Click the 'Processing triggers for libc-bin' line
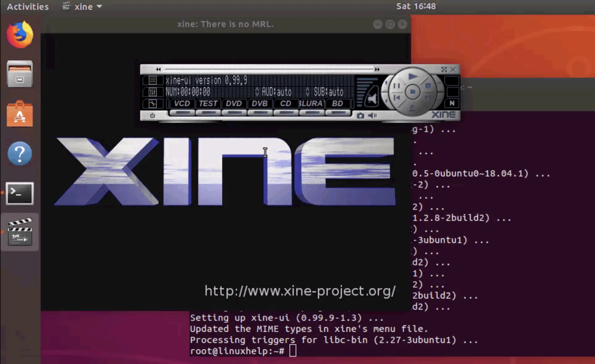 coord(334,340)
